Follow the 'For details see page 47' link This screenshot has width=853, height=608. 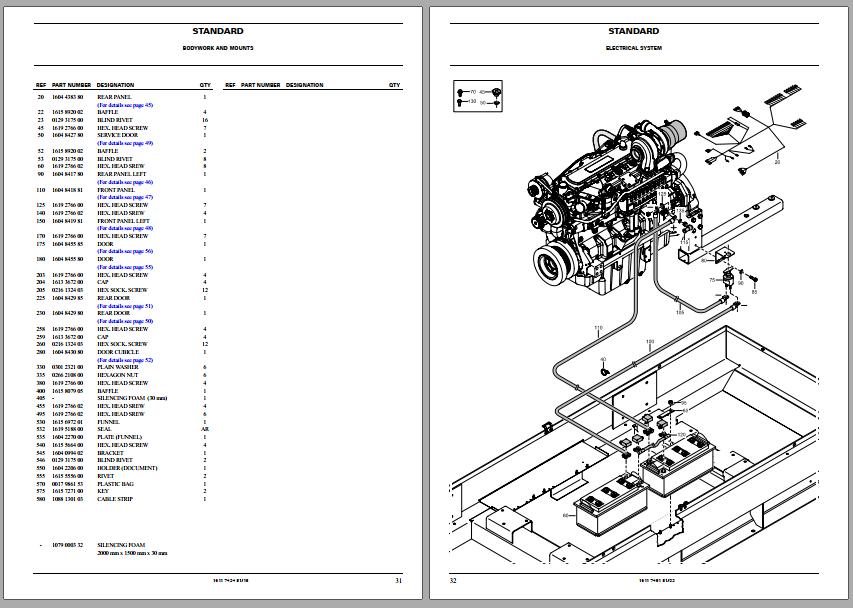[x=125, y=197]
